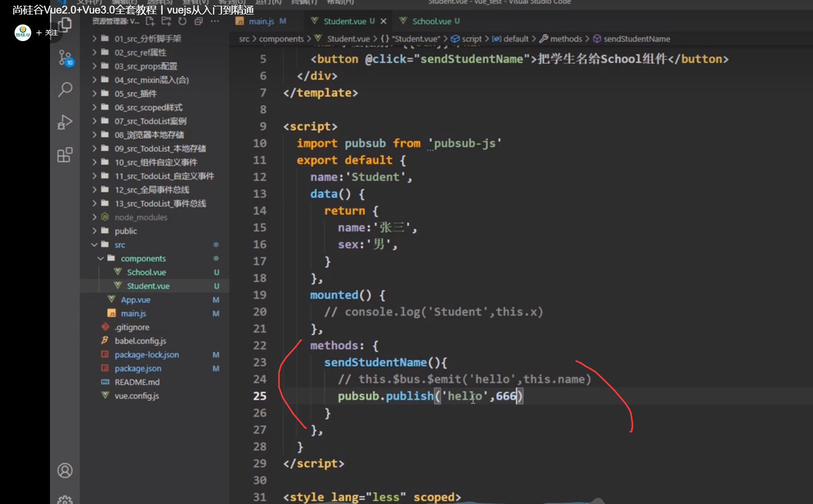The width and height of the screenshot is (813, 504).
Task: Click the README.md file icon
Action: [x=105, y=382]
